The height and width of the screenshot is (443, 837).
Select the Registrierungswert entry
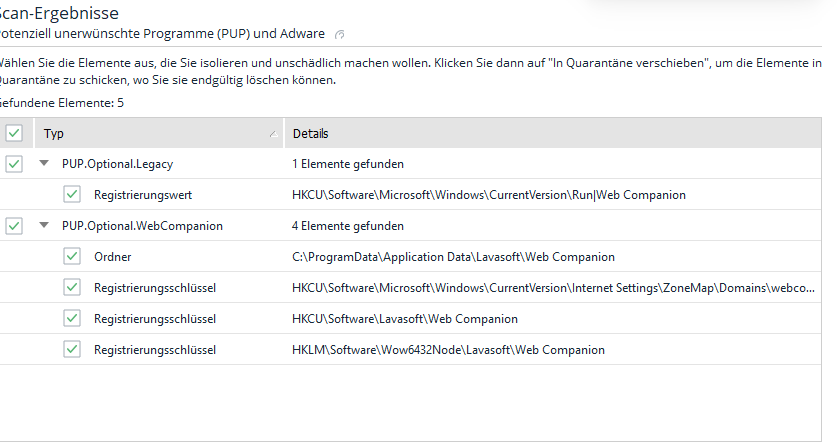(x=143, y=195)
